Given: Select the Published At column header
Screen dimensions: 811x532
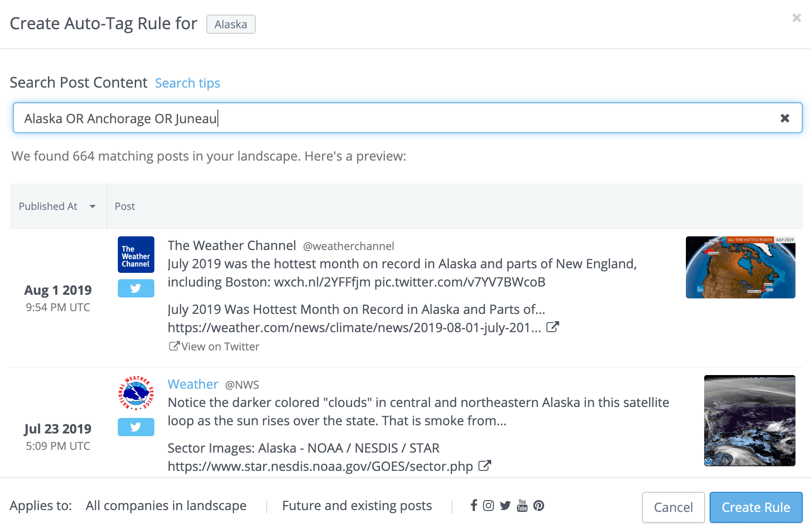Looking at the screenshot, I should coord(48,206).
